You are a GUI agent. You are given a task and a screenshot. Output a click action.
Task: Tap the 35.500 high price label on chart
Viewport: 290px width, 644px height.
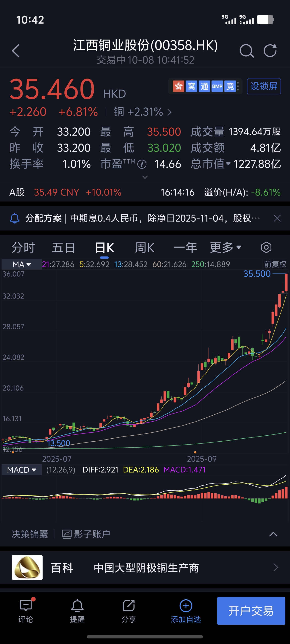click(257, 274)
